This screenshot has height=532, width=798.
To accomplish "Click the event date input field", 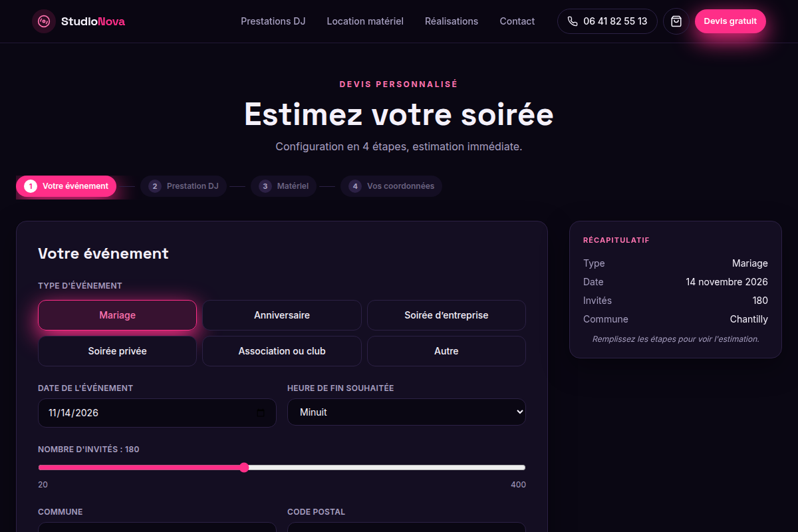I will click(157, 413).
